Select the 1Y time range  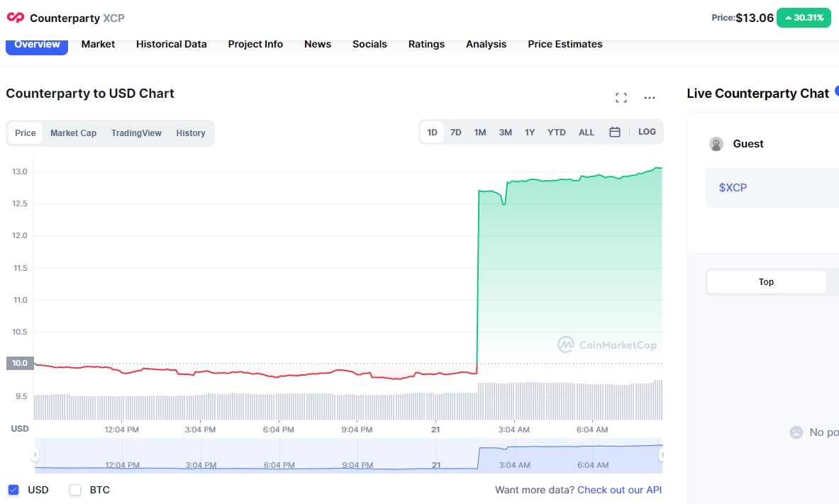pos(529,132)
